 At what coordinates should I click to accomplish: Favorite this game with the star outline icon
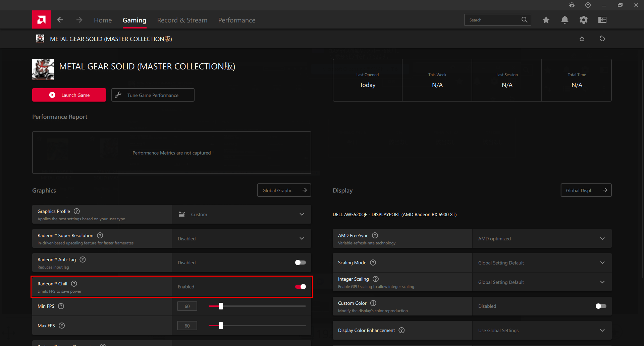click(582, 39)
